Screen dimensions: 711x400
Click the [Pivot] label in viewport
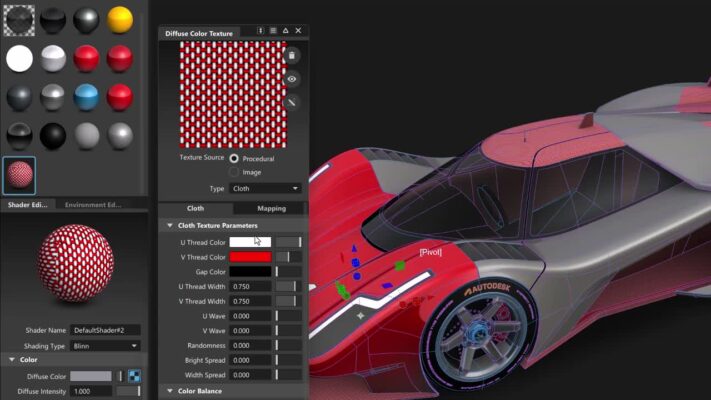430,252
